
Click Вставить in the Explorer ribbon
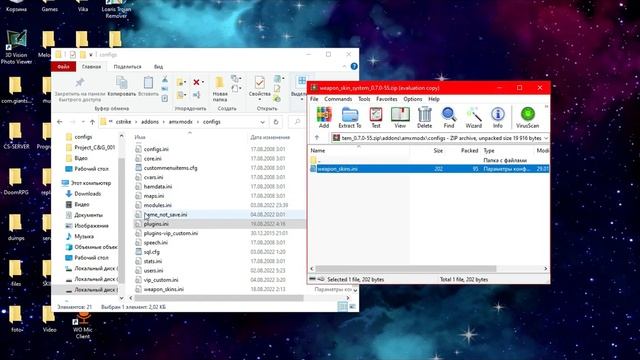click(148, 87)
